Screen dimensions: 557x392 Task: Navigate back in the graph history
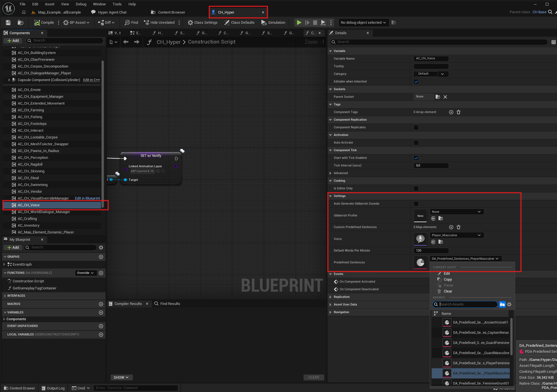tap(126, 42)
